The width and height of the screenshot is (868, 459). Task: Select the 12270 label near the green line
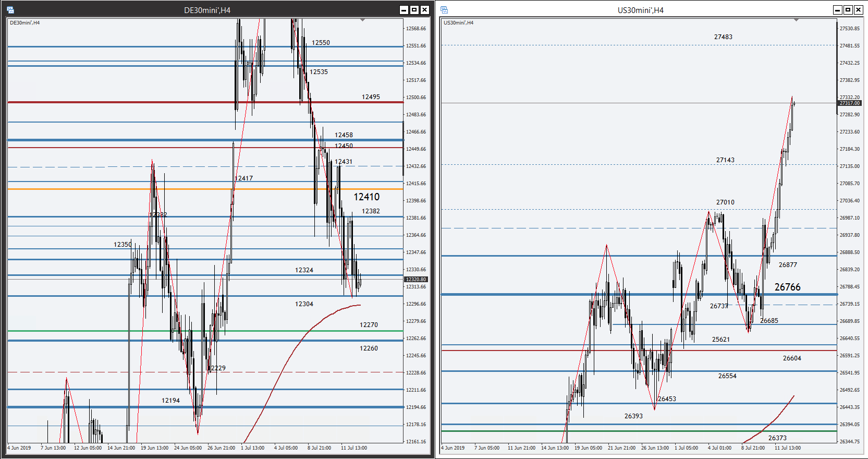point(369,325)
